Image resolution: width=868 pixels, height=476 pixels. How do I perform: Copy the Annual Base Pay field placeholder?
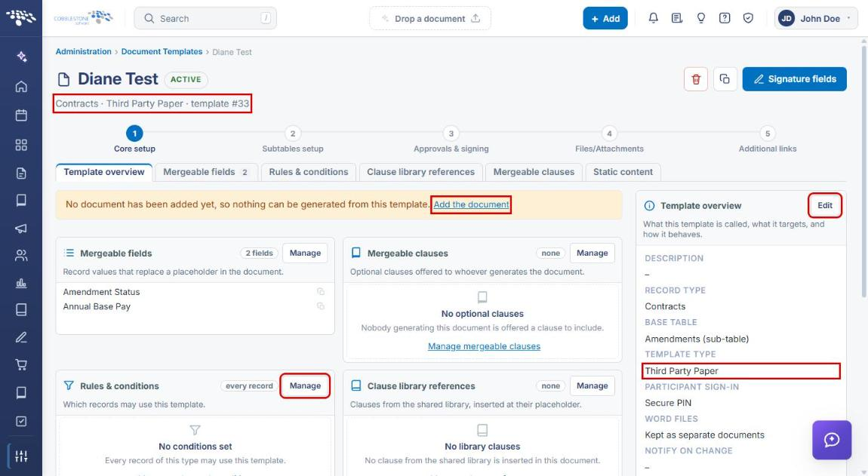click(x=321, y=306)
